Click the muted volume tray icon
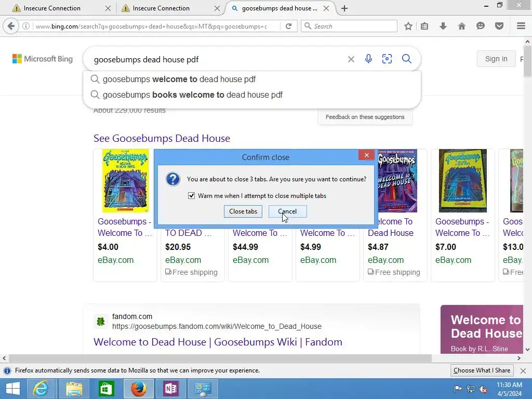 pos(483,389)
